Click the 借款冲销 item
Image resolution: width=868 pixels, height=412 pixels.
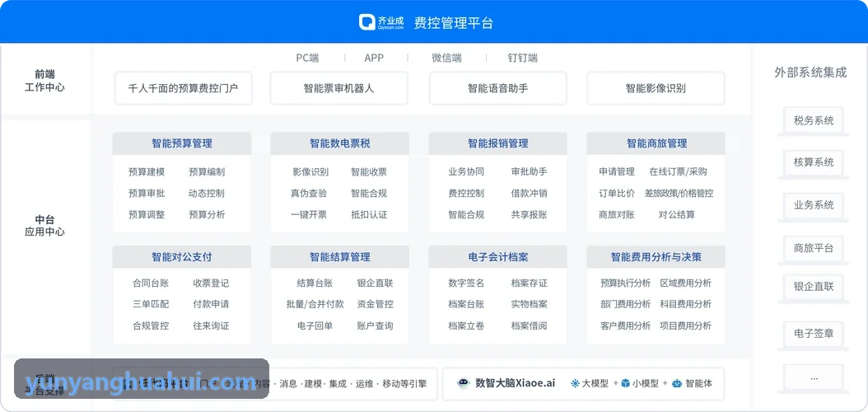click(530, 194)
